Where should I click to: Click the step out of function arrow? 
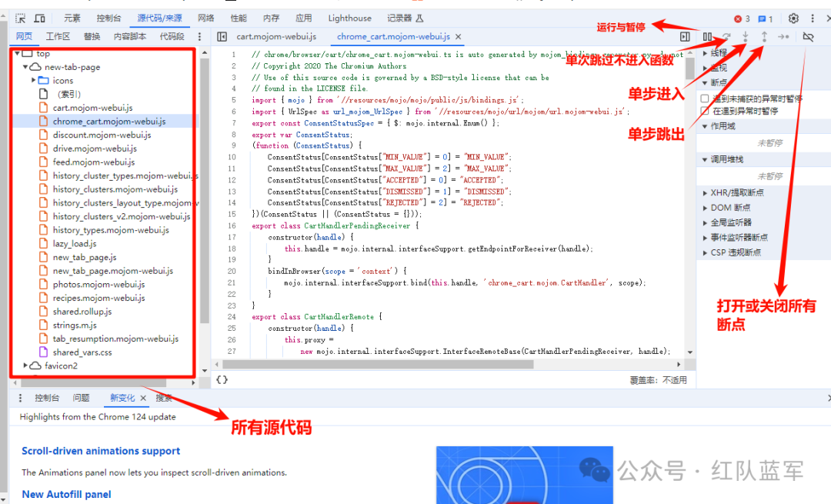(764, 37)
